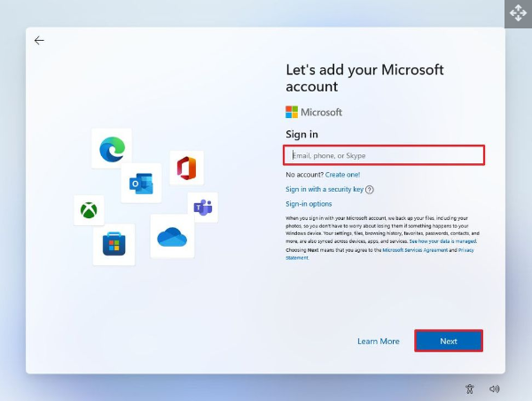
Task: Focus the Email, phone, or Skype field
Action: [384, 155]
